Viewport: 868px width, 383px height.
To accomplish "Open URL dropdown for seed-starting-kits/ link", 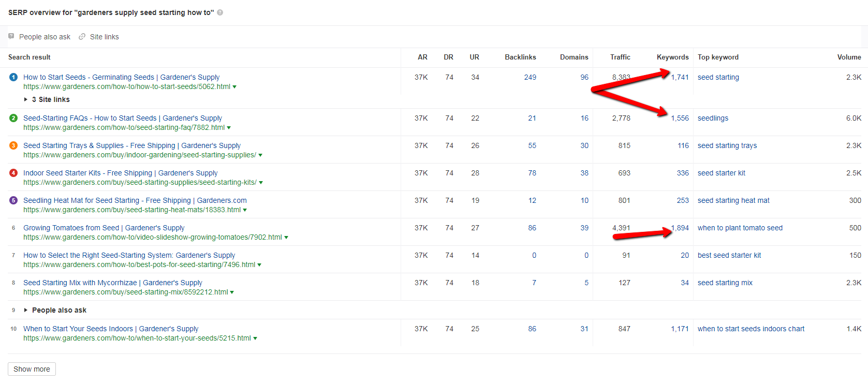I will click(261, 183).
